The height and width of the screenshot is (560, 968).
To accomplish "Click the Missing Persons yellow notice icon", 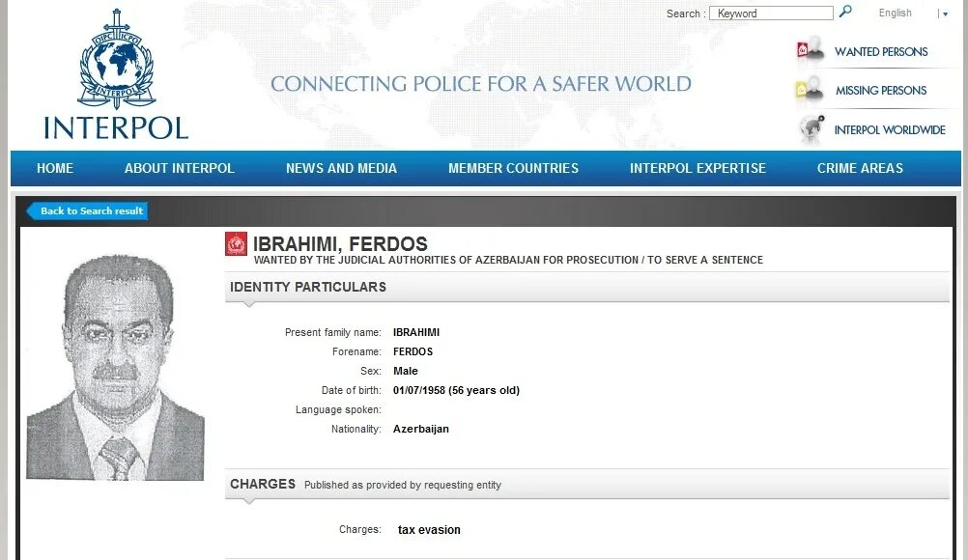I will 810,90.
